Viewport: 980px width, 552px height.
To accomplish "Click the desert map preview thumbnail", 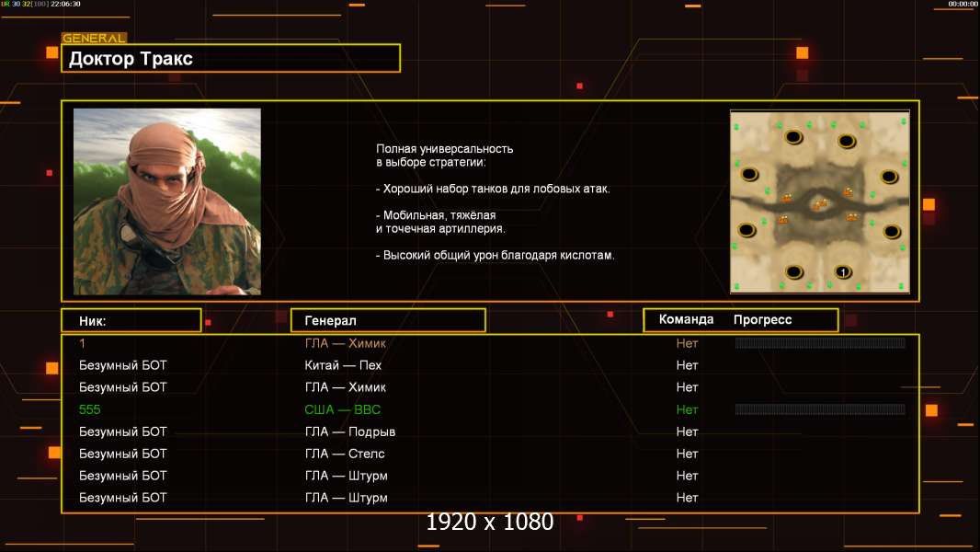I will 820,201.
